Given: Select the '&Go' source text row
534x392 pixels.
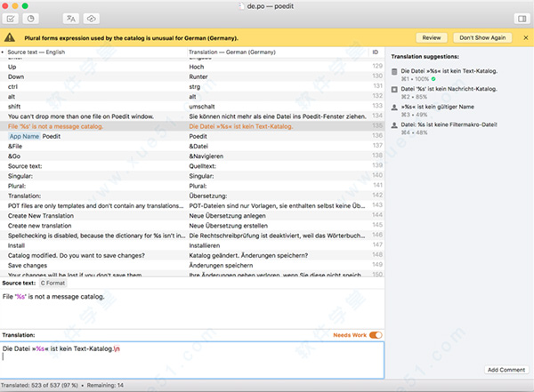Looking at the screenshot, I should point(192,156).
